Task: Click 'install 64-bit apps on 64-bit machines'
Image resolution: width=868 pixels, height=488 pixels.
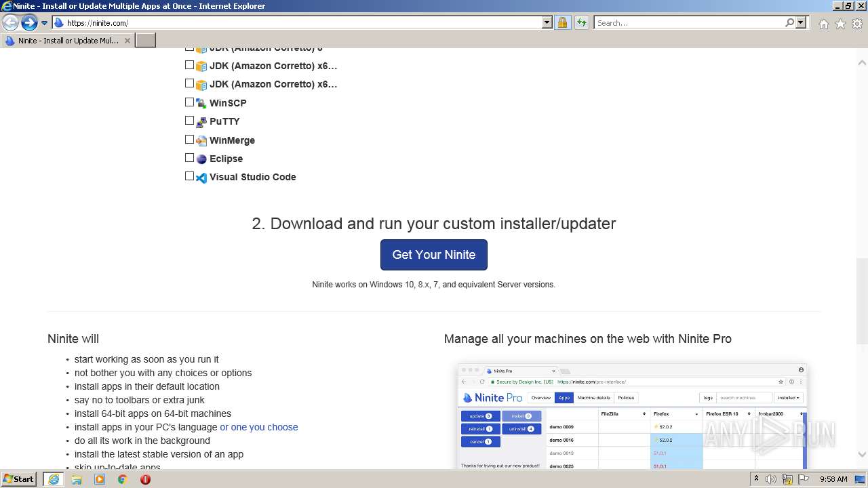Action: pos(153,413)
